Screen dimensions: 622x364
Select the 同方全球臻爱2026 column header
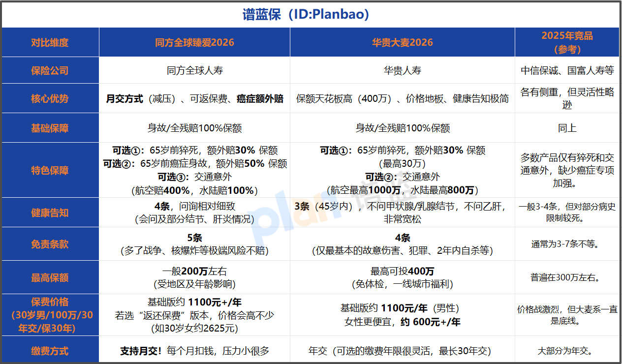(x=194, y=42)
